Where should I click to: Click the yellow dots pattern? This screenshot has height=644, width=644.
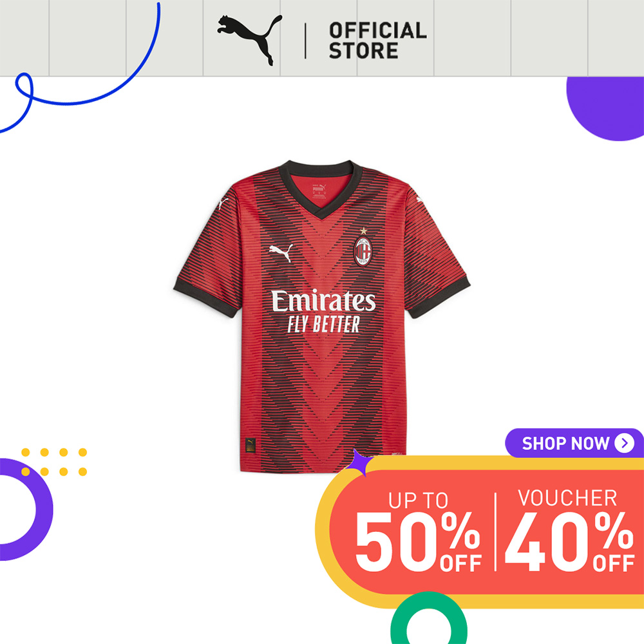coord(54,462)
